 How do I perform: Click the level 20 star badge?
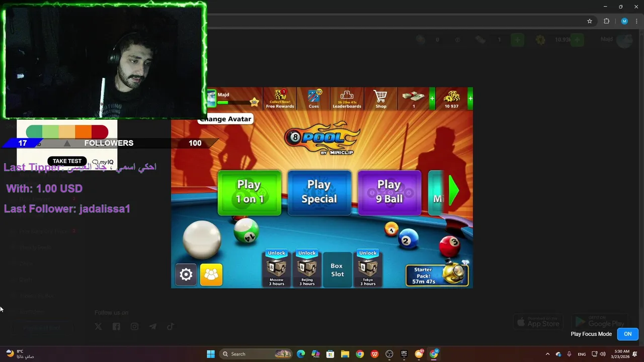pos(254,103)
